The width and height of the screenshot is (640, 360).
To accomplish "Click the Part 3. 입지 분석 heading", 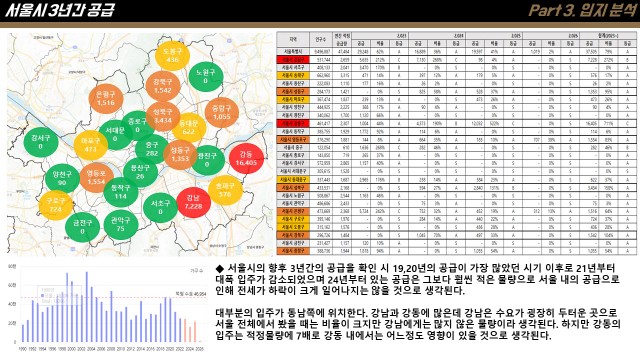I will click(x=582, y=10).
